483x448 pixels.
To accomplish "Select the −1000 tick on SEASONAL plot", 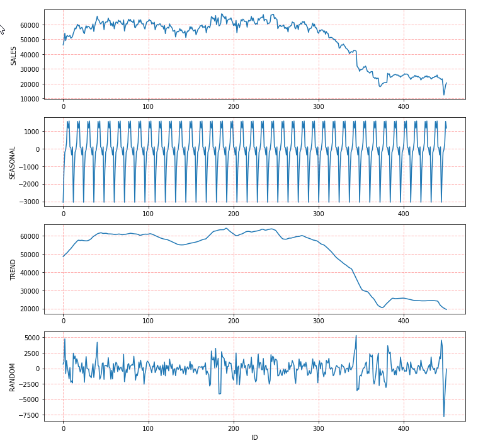I will click(29, 167).
